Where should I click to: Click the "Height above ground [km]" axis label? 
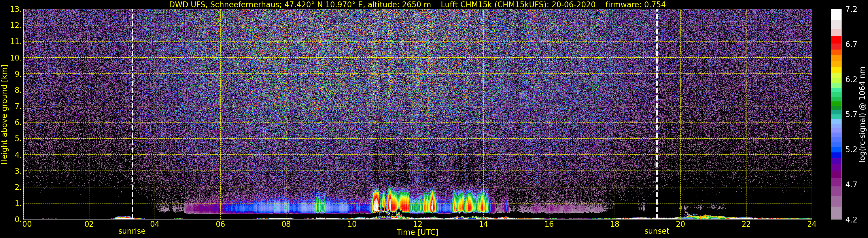coord(4,114)
